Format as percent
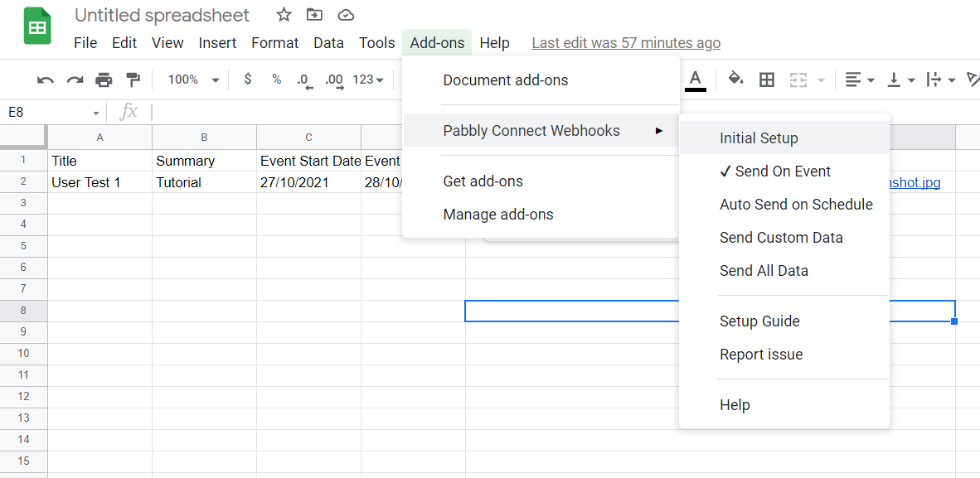Screen dimensions: 980x478 [276, 80]
